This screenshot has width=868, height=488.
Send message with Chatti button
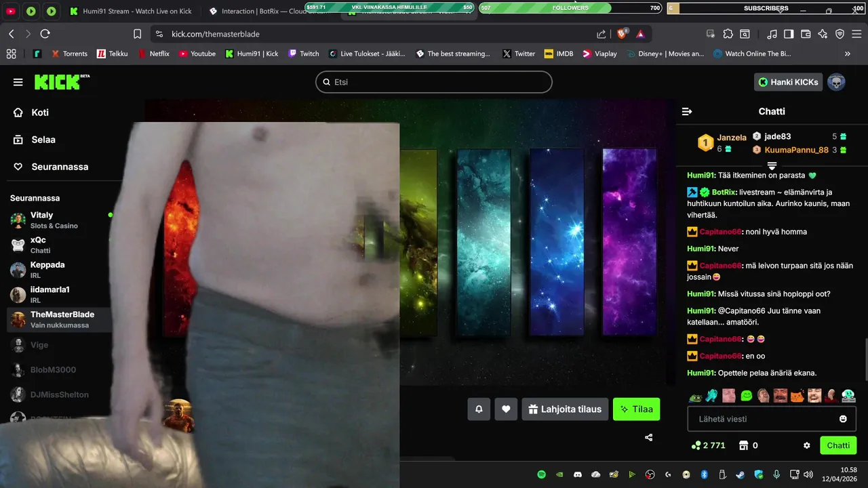(838, 445)
